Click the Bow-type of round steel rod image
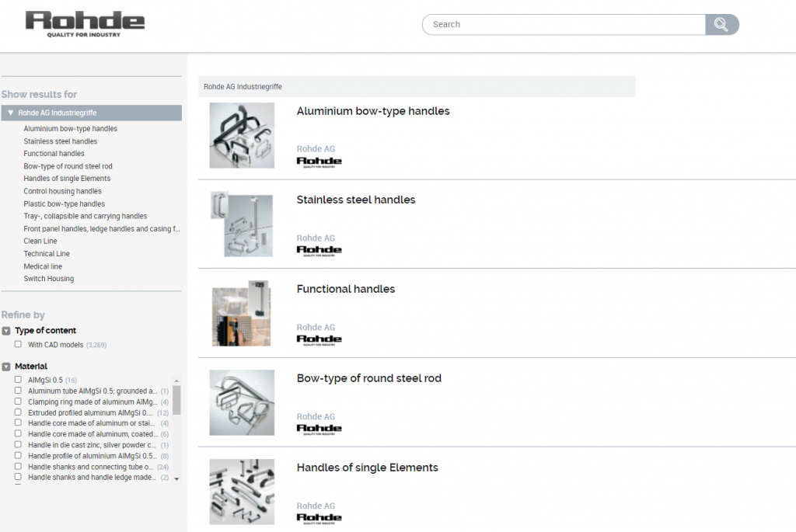Image resolution: width=796 pixels, height=532 pixels. pyautogui.click(x=242, y=402)
